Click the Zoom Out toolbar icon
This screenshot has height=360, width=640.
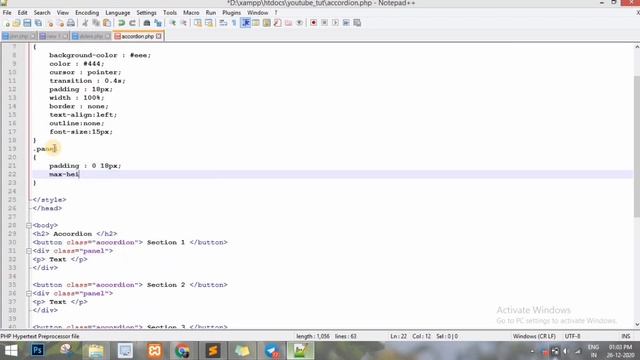(x=183, y=23)
